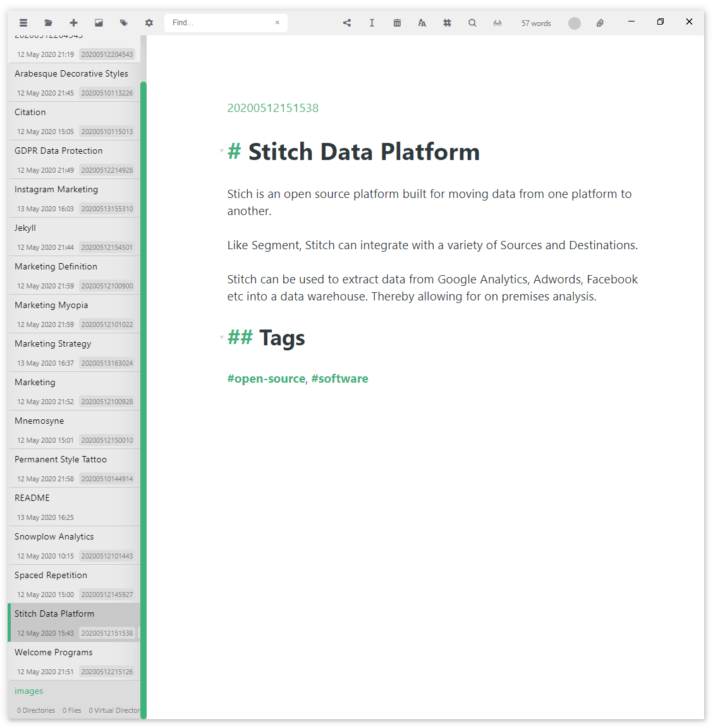
Task: Select the Stitch Data Platform list item
Action: coord(74,622)
